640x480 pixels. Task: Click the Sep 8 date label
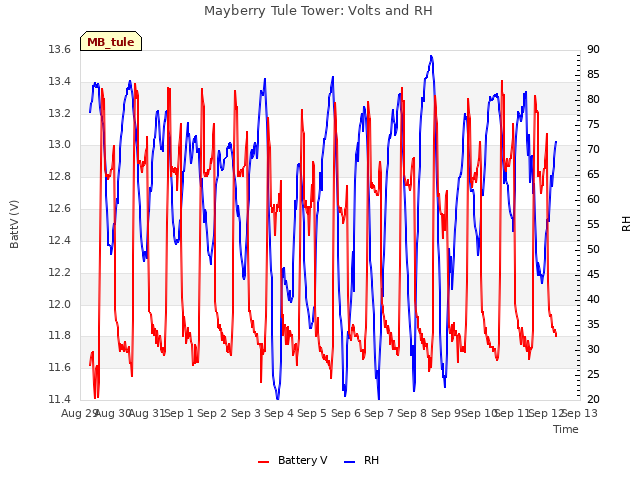click(x=412, y=413)
